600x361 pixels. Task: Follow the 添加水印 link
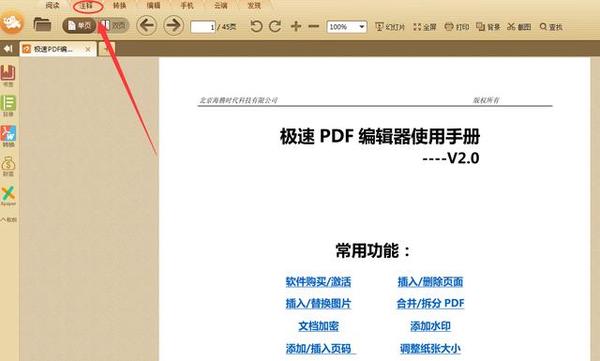[430, 326]
